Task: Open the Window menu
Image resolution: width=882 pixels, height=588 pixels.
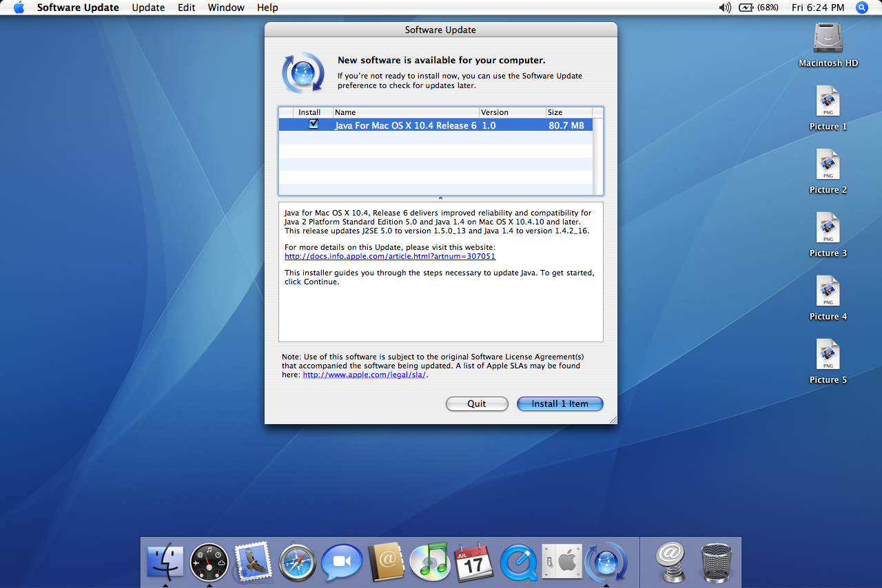Action: (226, 8)
